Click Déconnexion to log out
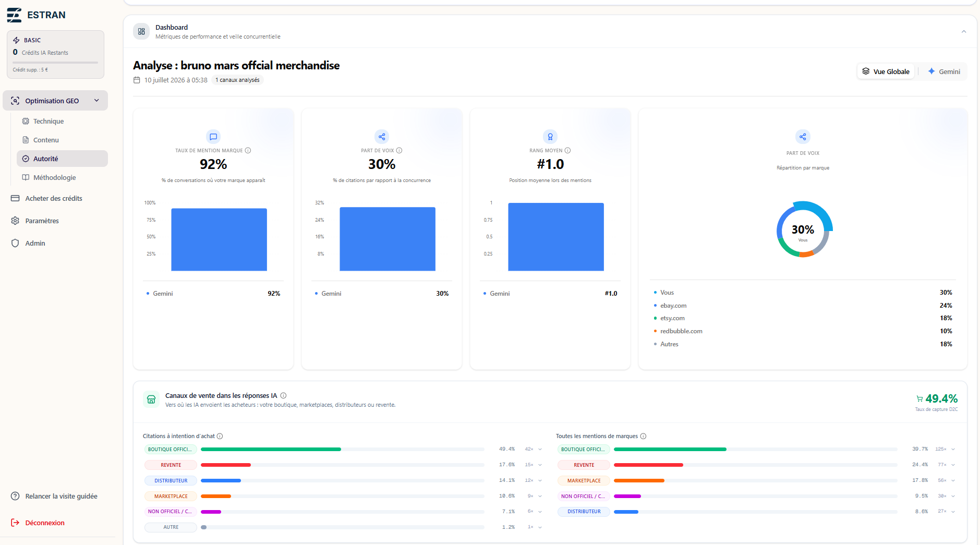 (55, 523)
